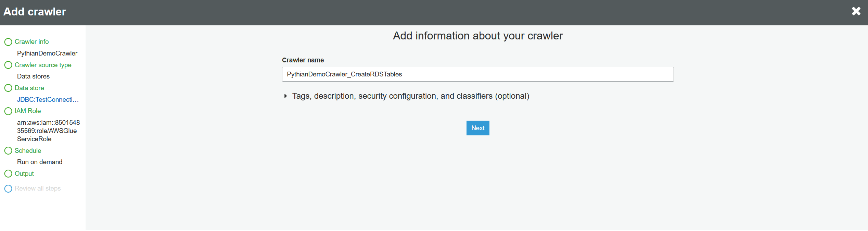Click the circle icon next to IAM Role
This screenshot has width=868, height=231.
tap(8, 111)
